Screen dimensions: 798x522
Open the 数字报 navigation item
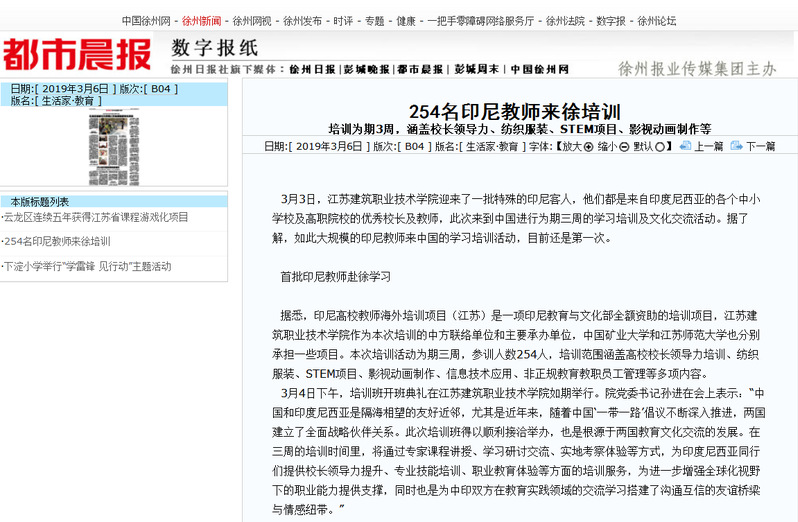610,20
